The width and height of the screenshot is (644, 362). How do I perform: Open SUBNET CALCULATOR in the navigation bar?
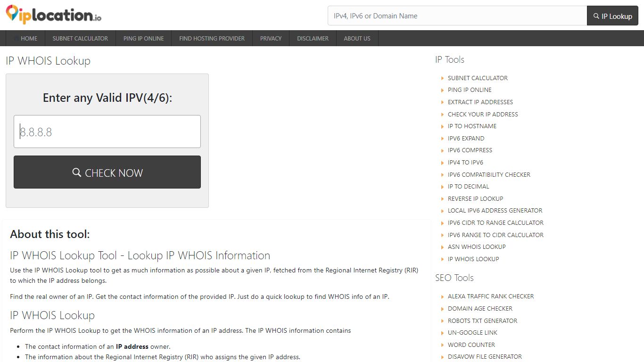click(x=80, y=38)
